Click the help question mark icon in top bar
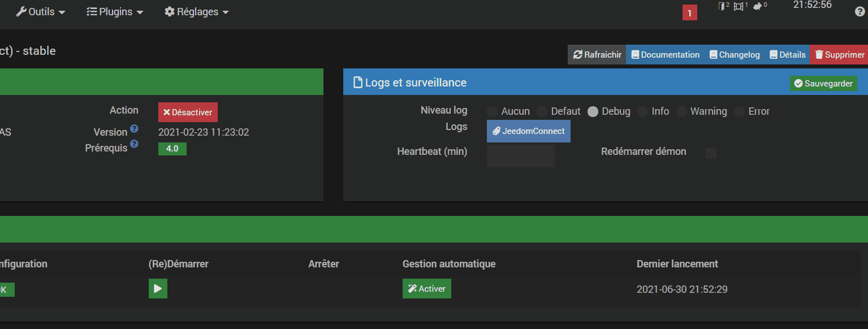This screenshot has height=329, width=868. point(860,12)
